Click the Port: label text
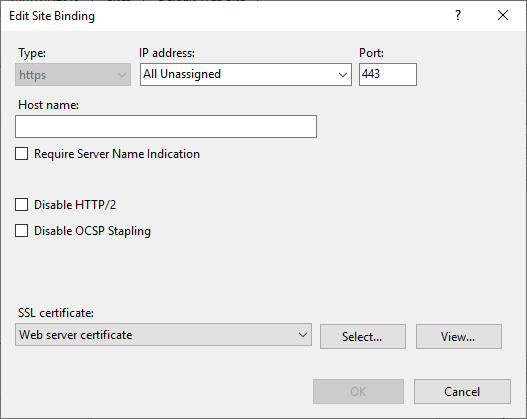The height and width of the screenshot is (419, 527). 371,53
